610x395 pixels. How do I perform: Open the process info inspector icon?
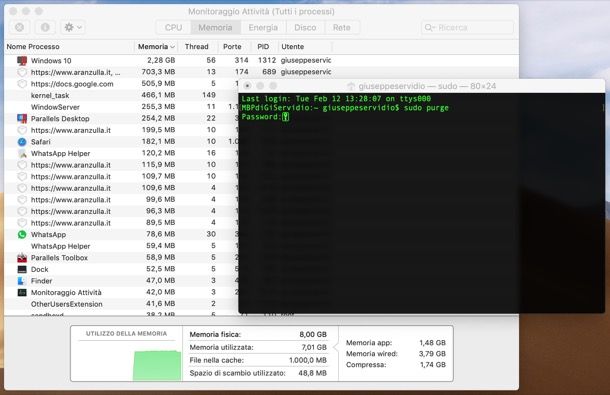click(45, 27)
